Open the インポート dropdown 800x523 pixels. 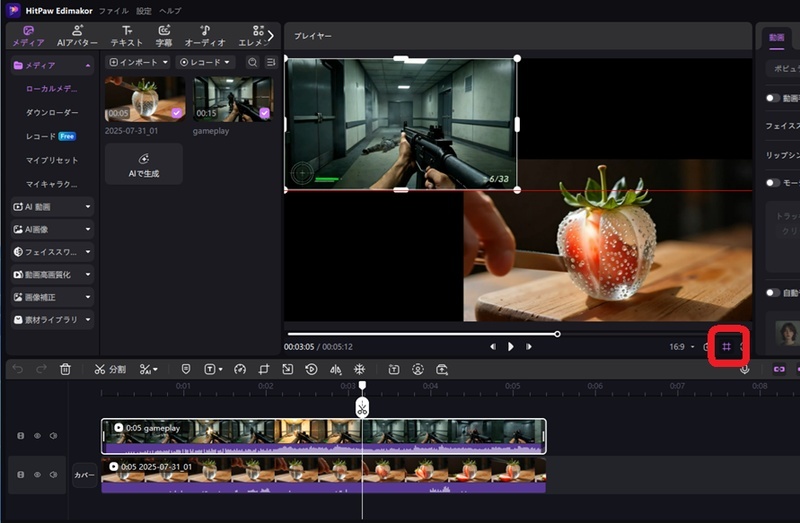pyautogui.click(x=138, y=62)
